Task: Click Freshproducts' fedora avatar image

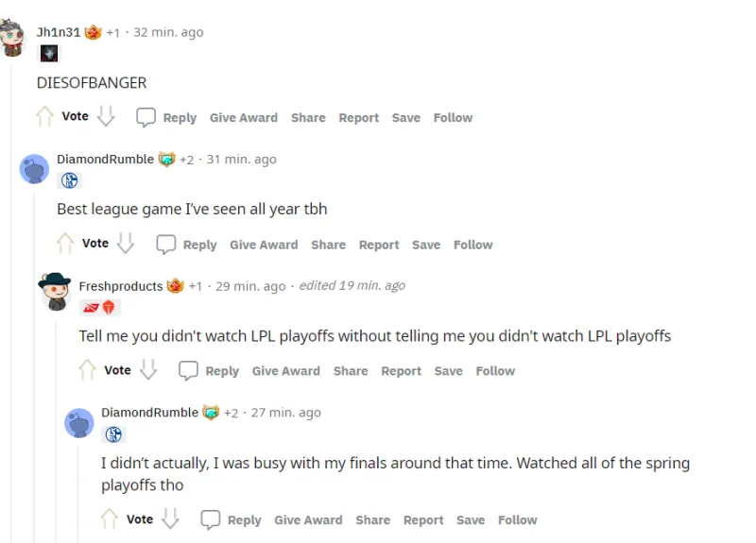Action: (x=55, y=292)
